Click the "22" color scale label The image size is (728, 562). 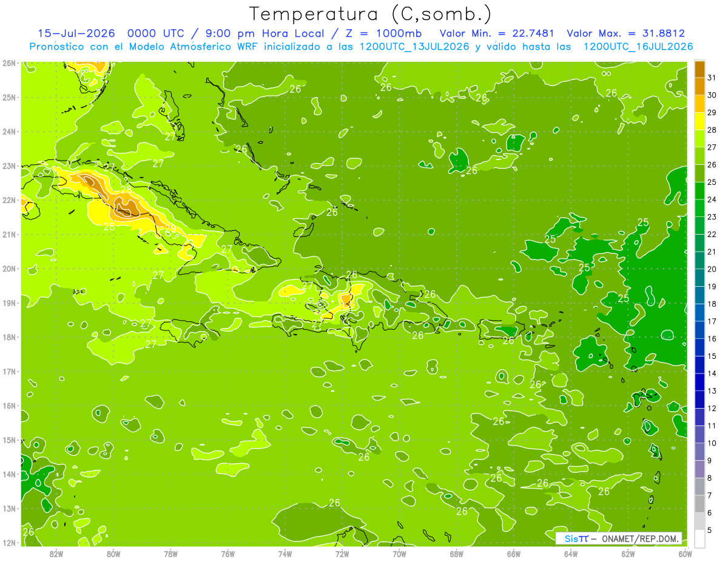(x=712, y=235)
